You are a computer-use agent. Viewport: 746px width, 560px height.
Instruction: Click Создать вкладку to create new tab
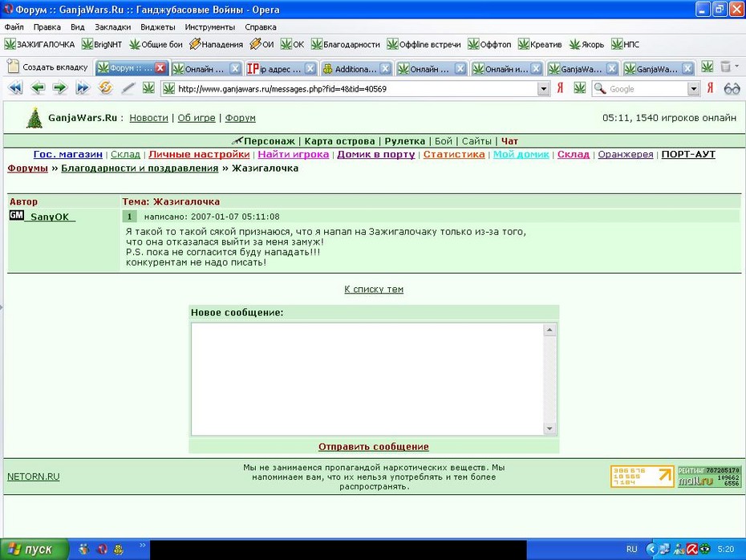(x=47, y=67)
